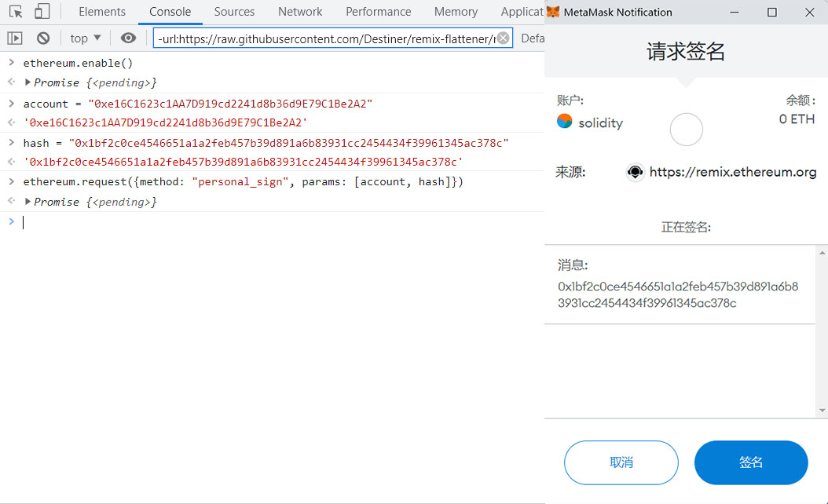Viewport: 828px width, 504px height.
Task: Click the 0 ETH balance value
Action: pyautogui.click(x=797, y=119)
